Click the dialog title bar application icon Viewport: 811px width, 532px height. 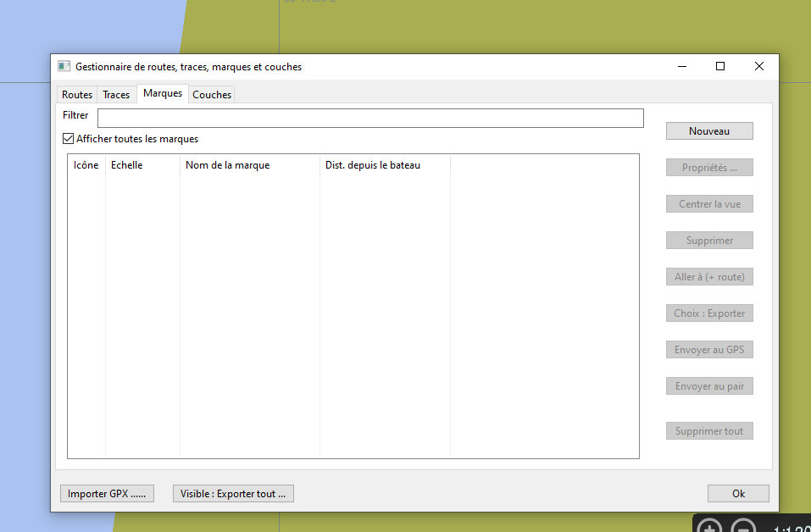pyautogui.click(x=63, y=66)
